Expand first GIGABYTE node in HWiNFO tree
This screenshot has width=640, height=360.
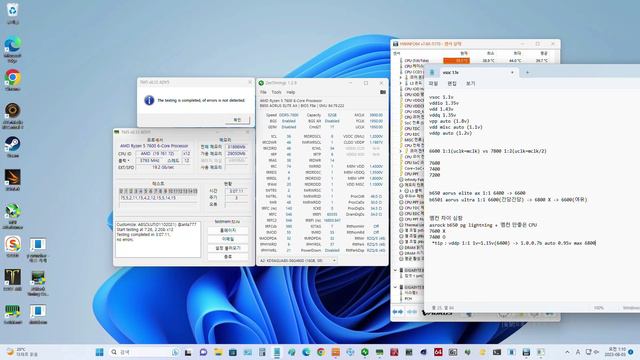(x=395, y=270)
